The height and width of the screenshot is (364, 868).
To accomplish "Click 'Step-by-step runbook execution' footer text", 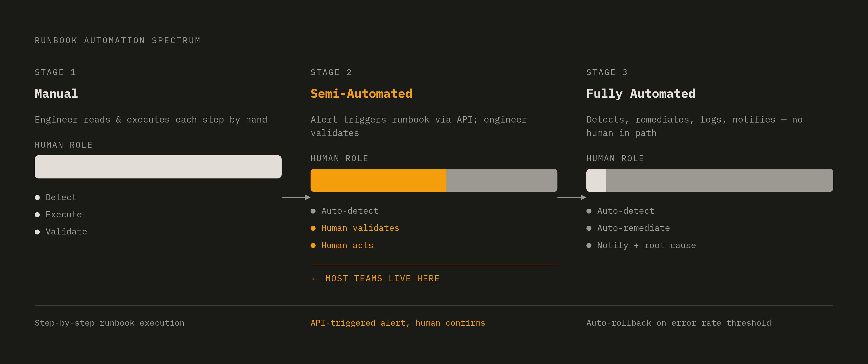I will click(109, 323).
